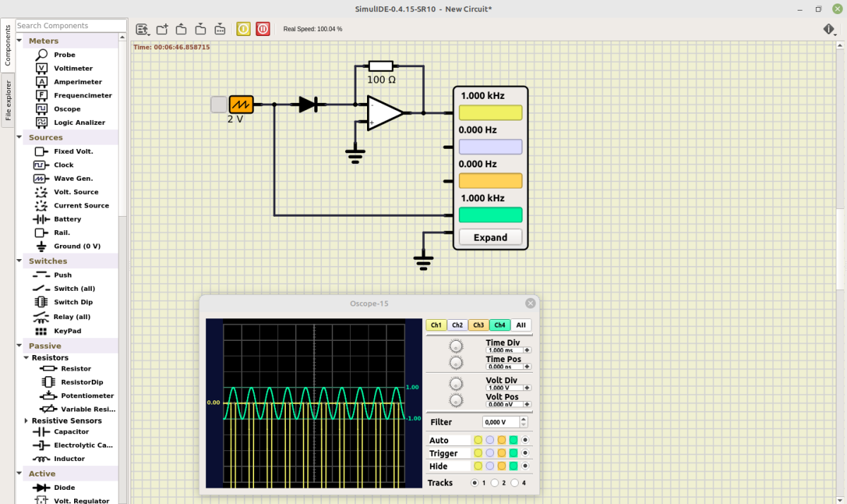This screenshot has height=504, width=847.
Task: Pause the simulation with the red button
Action: click(x=263, y=29)
